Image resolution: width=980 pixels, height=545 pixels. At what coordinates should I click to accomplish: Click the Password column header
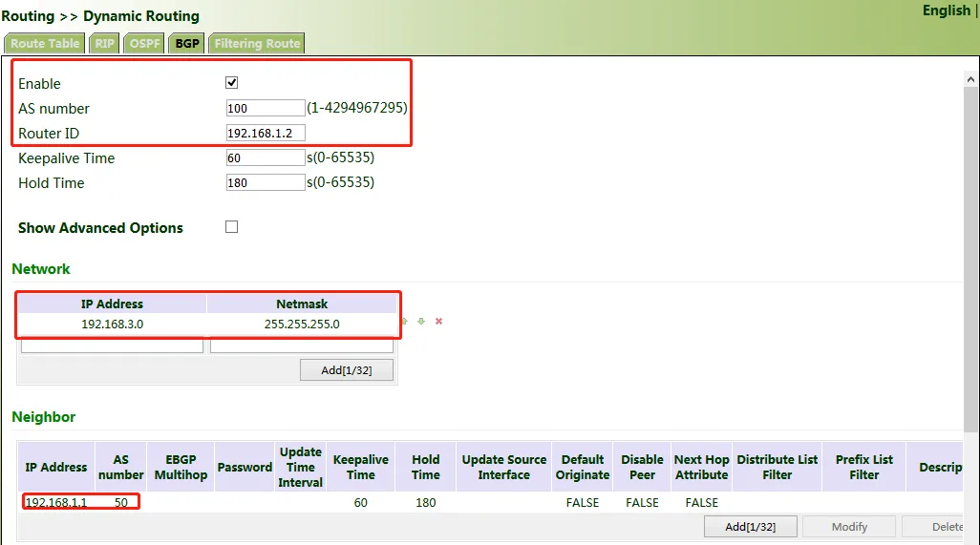pos(245,467)
